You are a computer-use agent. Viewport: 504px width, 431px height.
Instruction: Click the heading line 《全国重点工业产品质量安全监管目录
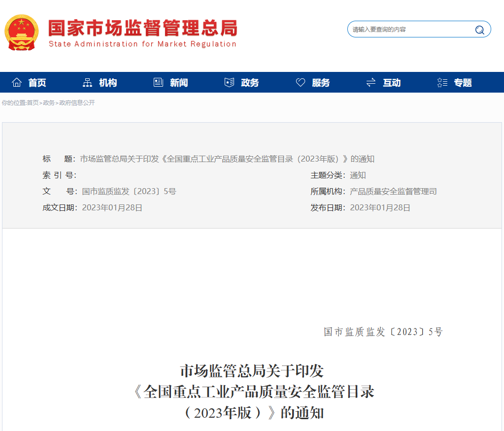[254, 392]
